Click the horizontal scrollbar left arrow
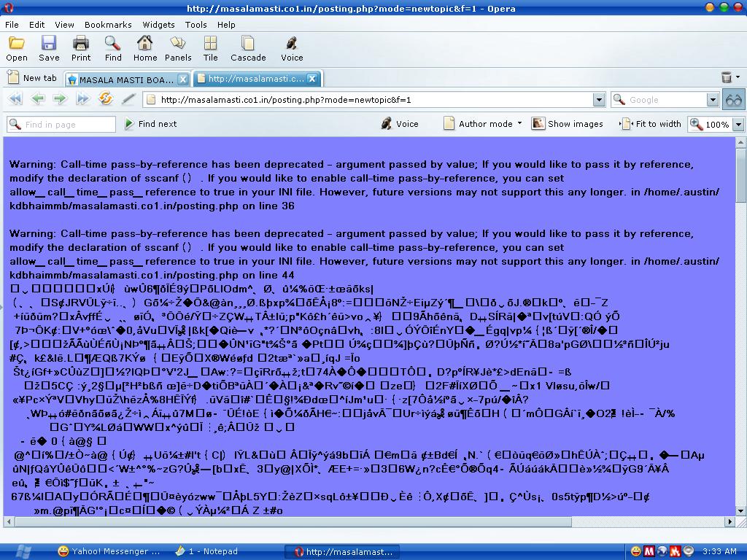This screenshot has width=747, height=560. [x=9, y=522]
